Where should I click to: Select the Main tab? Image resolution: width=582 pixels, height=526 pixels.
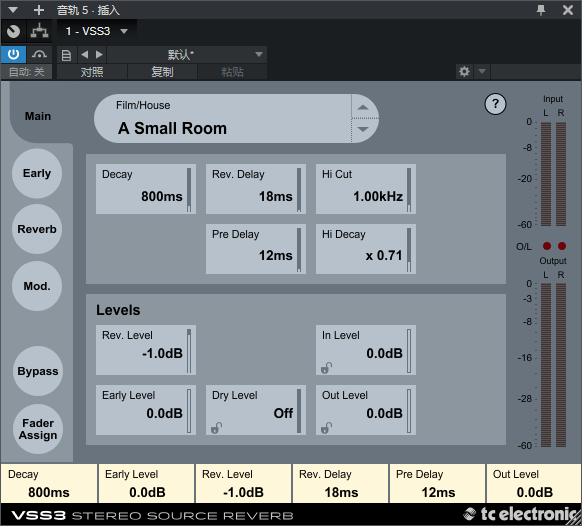(38, 116)
